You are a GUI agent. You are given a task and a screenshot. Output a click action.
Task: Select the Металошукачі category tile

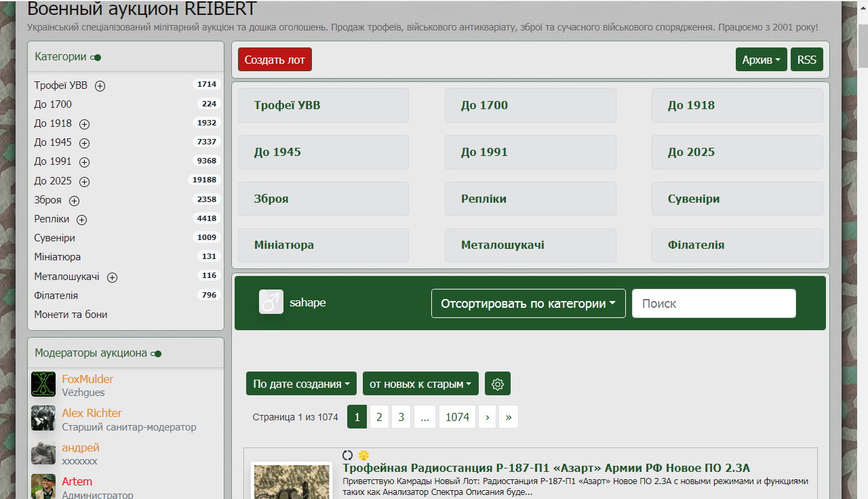[x=530, y=245]
